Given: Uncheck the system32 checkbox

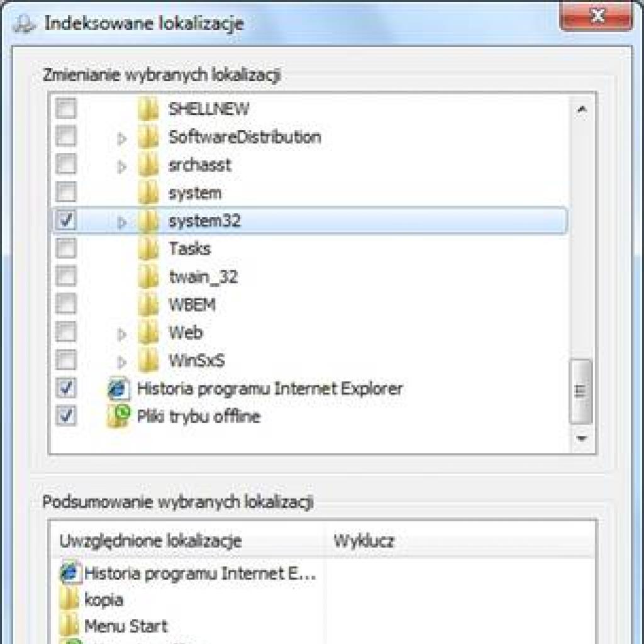Looking at the screenshot, I should coord(66,221).
